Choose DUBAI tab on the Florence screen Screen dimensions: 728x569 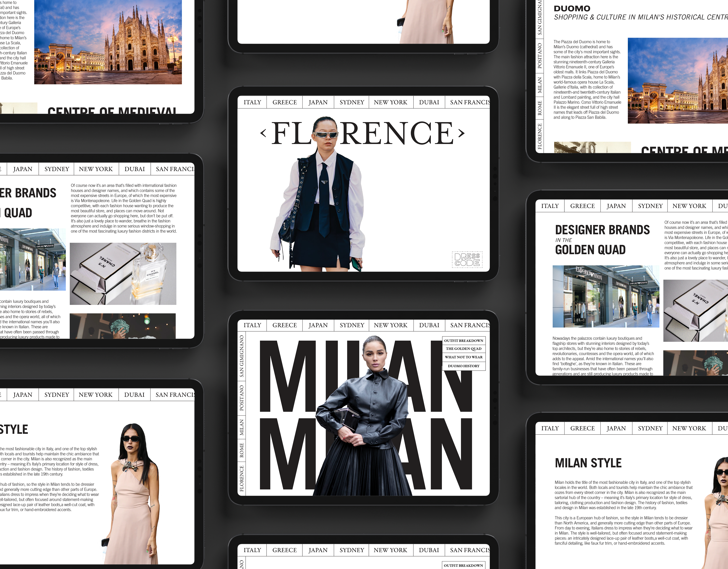coord(429,102)
